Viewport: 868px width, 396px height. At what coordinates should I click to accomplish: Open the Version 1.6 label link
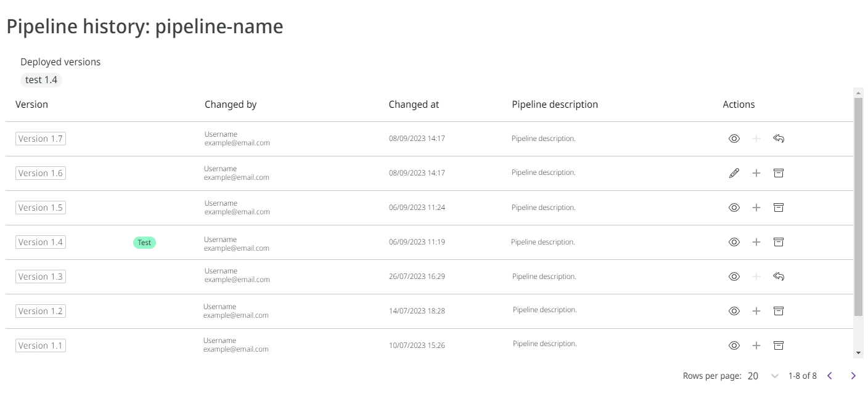[x=41, y=173]
